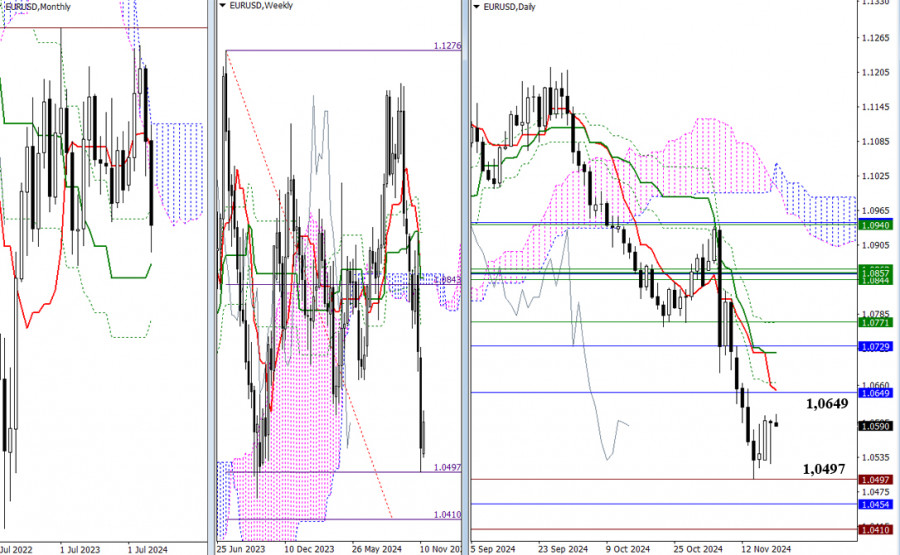Click the 1.0475 price scale value
Screen dimensions: 900x555
click(875, 492)
